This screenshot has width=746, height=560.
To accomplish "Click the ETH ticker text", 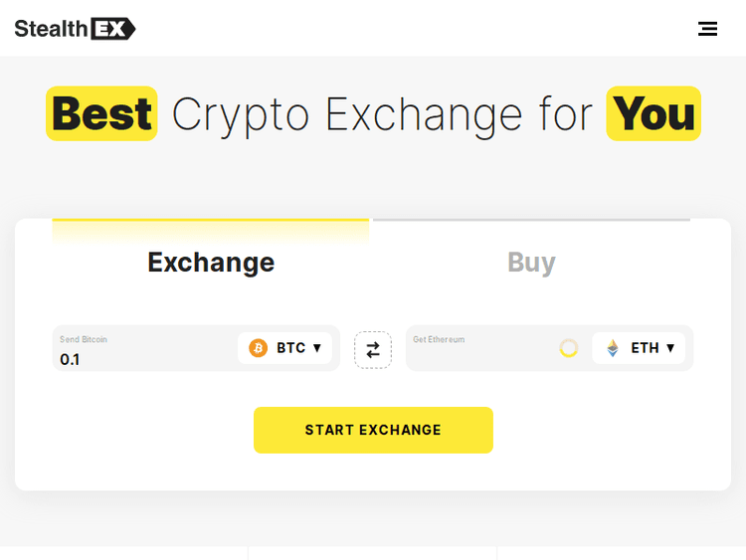I will point(645,348).
